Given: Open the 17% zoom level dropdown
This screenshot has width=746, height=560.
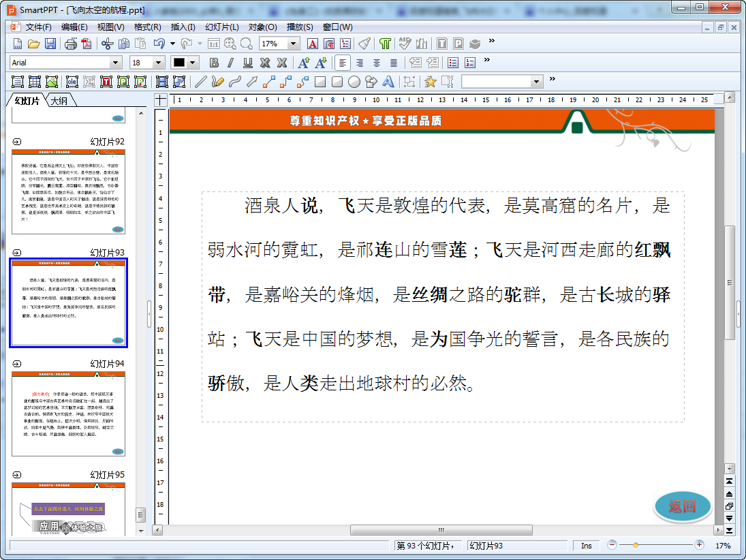Looking at the screenshot, I should pos(294,44).
